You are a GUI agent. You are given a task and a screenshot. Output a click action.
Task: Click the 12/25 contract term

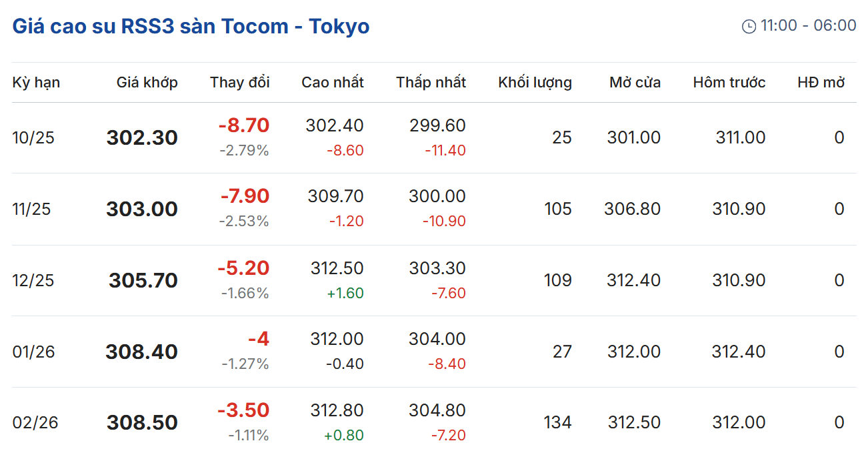click(32, 280)
